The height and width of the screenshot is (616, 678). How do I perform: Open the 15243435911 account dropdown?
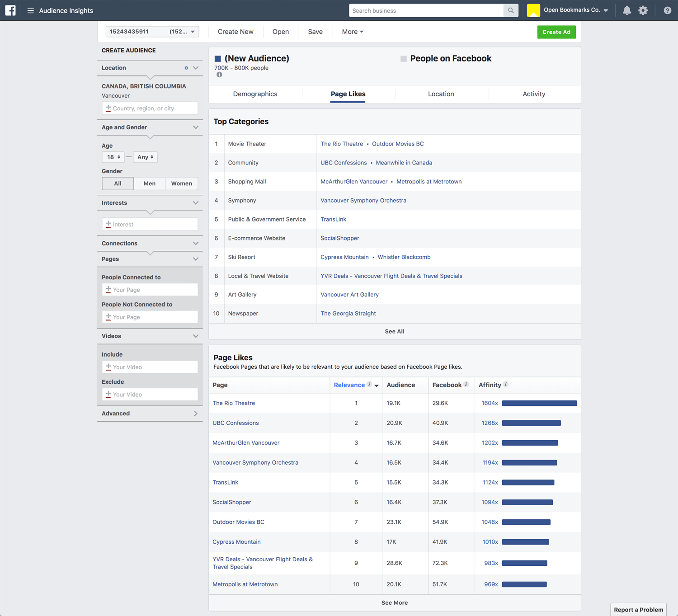tap(152, 32)
